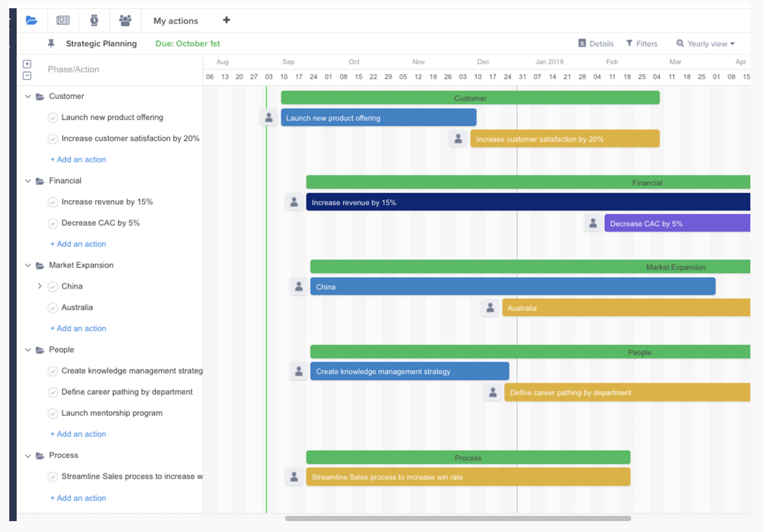Click assignee avatar for Create knowledge management strategy

pos(299,371)
